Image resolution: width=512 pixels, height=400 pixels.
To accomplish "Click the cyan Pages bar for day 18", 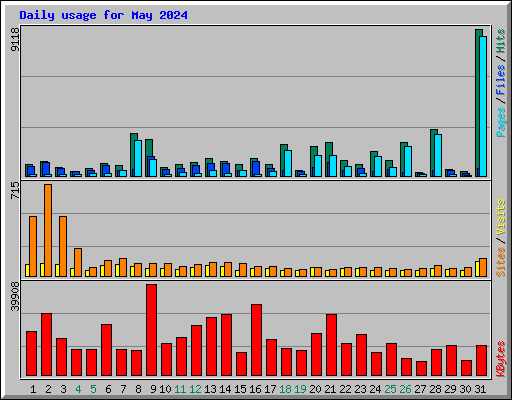I will click(x=288, y=163).
